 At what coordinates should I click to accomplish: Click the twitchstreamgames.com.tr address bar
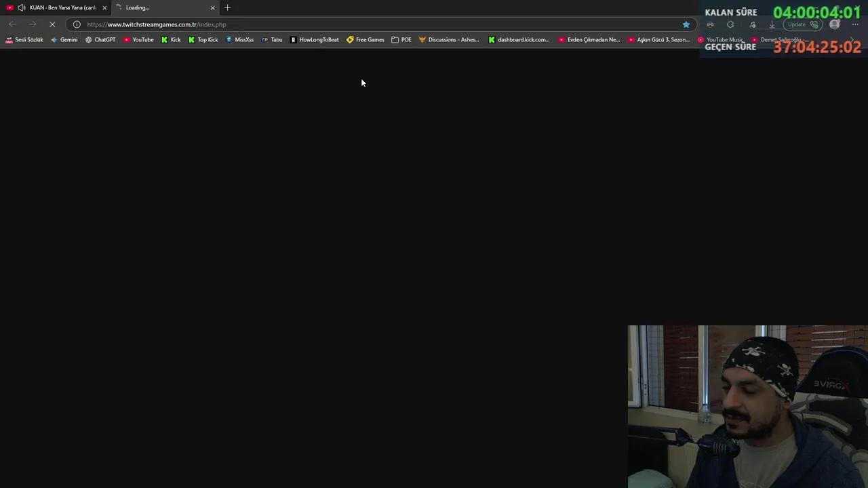point(380,24)
